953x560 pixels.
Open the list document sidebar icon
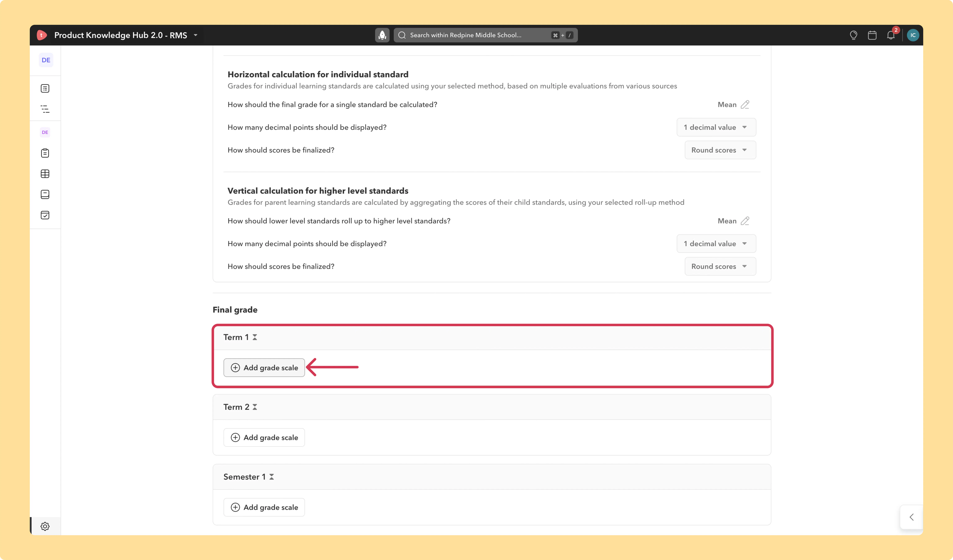(45, 89)
